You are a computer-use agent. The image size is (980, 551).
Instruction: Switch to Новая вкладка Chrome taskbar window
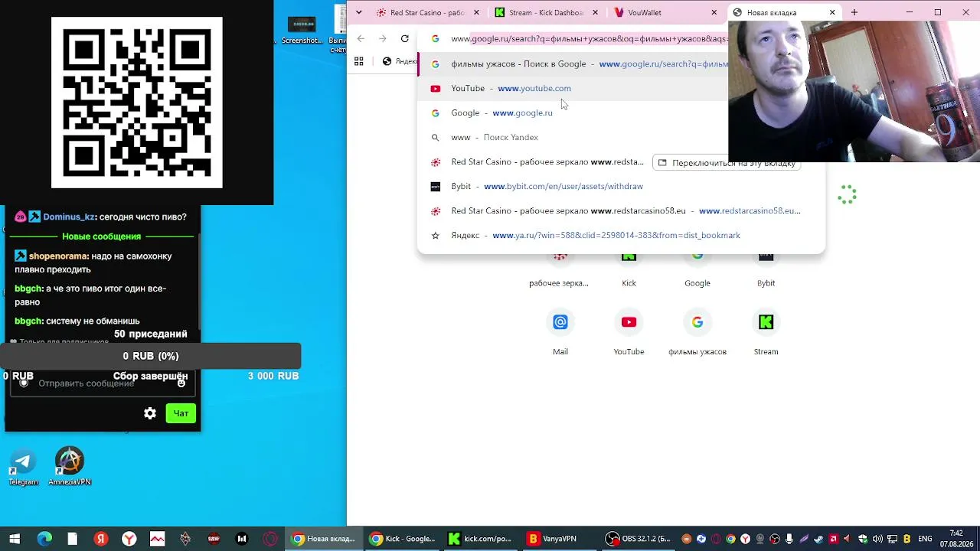[x=324, y=539]
